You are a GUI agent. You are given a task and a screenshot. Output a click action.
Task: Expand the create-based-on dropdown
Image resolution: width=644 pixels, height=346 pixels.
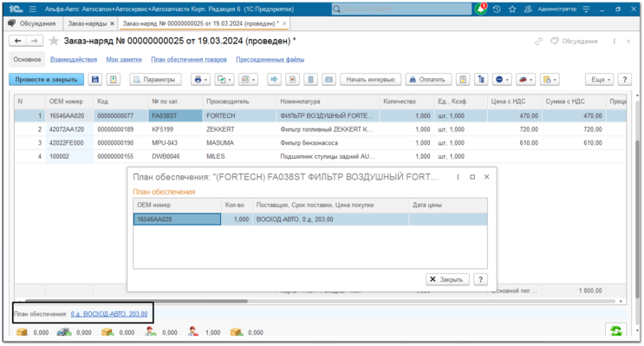[x=224, y=79]
